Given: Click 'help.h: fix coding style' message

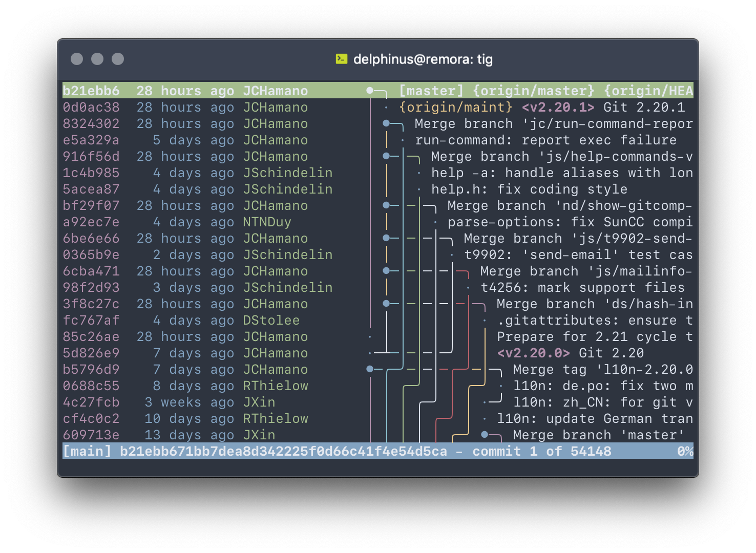Looking at the screenshot, I should tap(530, 189).
